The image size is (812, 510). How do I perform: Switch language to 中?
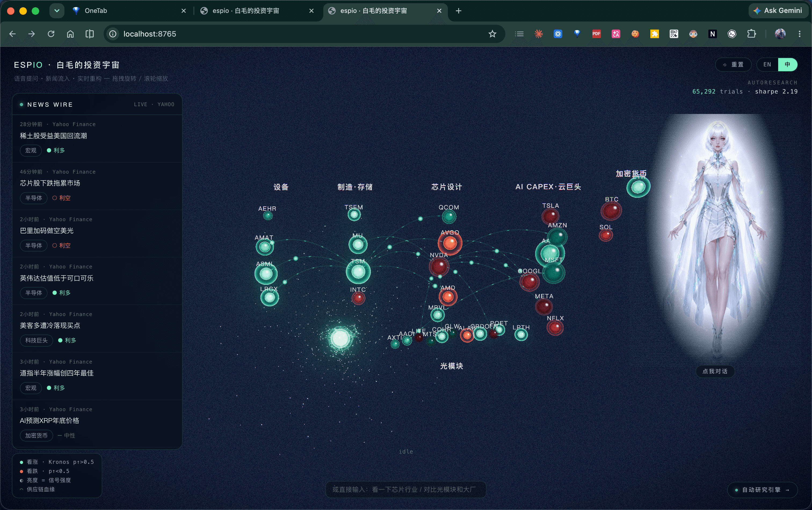(x=788, y=64)
